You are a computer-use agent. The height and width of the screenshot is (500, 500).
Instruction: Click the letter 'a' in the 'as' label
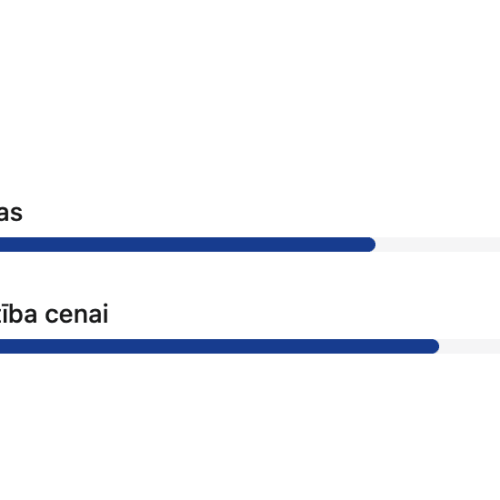click(4, 214)
